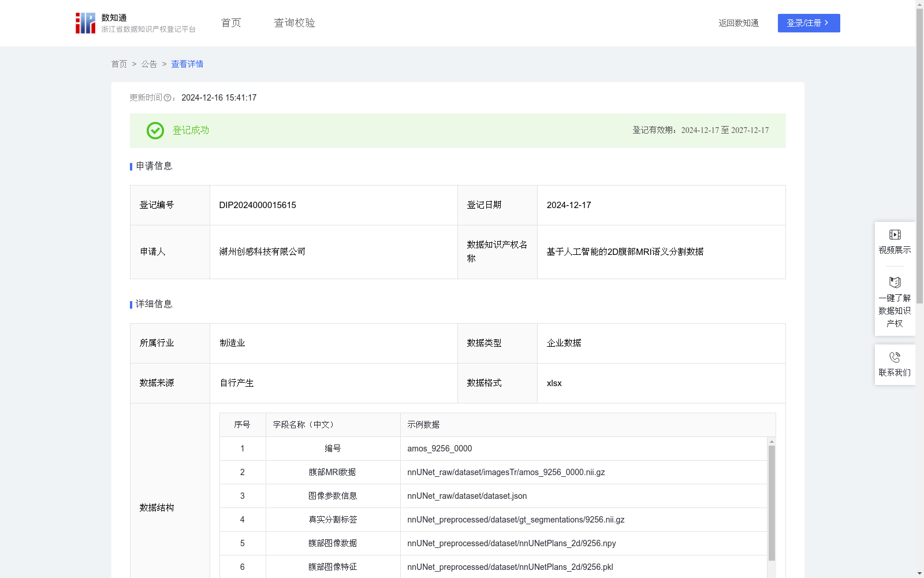Click the 示例数据 column header

tap(588, 425)
